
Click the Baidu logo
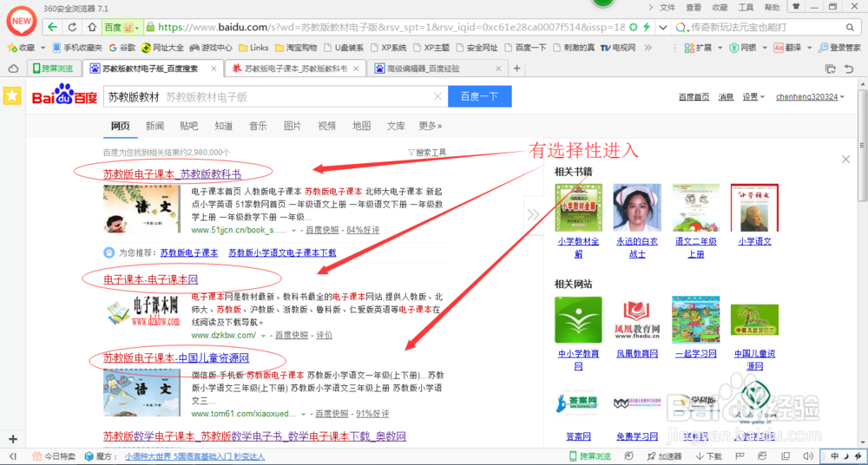64,95
